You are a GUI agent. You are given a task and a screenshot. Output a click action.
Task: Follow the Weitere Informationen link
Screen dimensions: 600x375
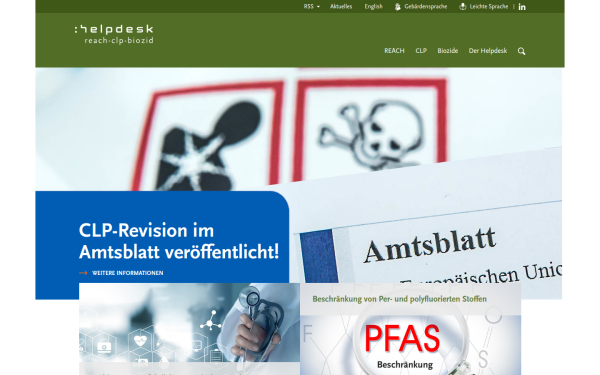click(127, 273)
